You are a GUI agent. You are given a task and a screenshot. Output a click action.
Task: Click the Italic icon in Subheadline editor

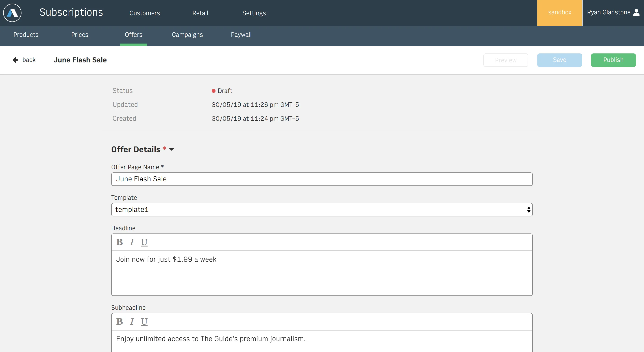tap(132, 322)
